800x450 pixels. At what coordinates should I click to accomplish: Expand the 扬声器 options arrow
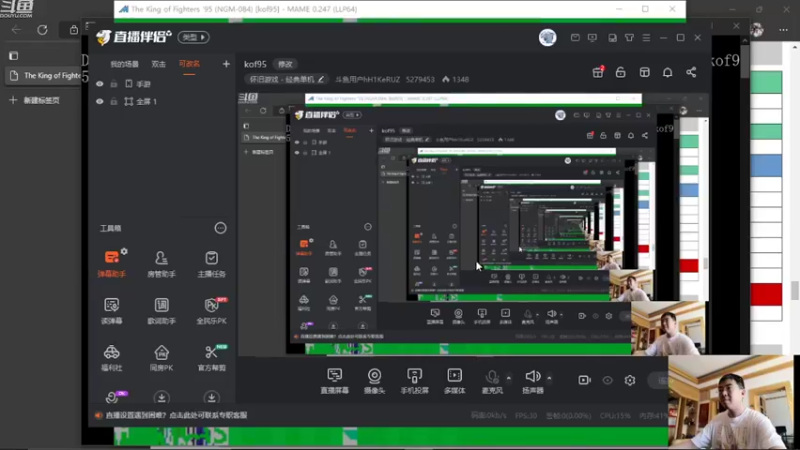pos(549,378)
